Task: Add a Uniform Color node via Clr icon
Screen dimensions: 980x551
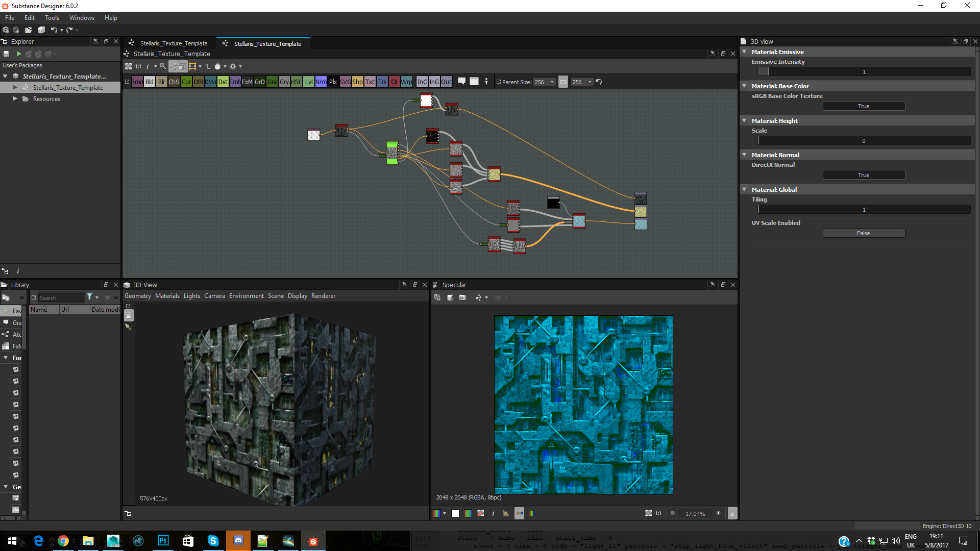Action: click(394, 82)
